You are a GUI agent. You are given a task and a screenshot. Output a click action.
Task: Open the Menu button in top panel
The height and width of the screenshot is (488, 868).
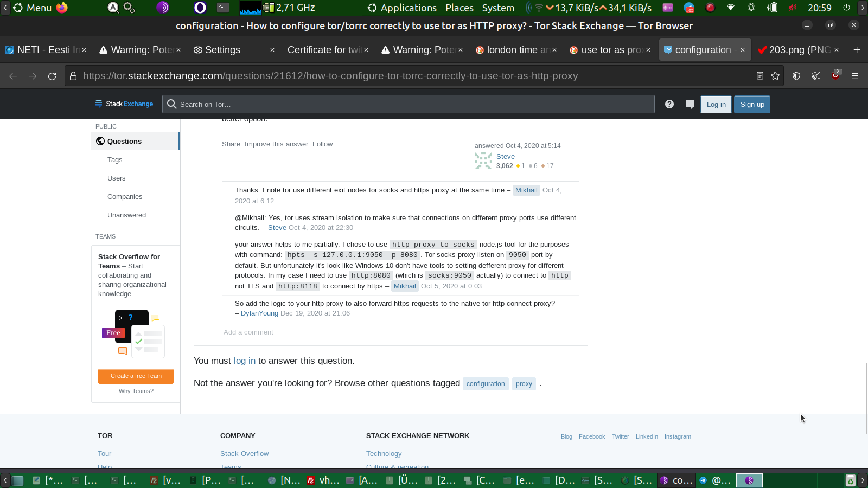coord(33,8)
